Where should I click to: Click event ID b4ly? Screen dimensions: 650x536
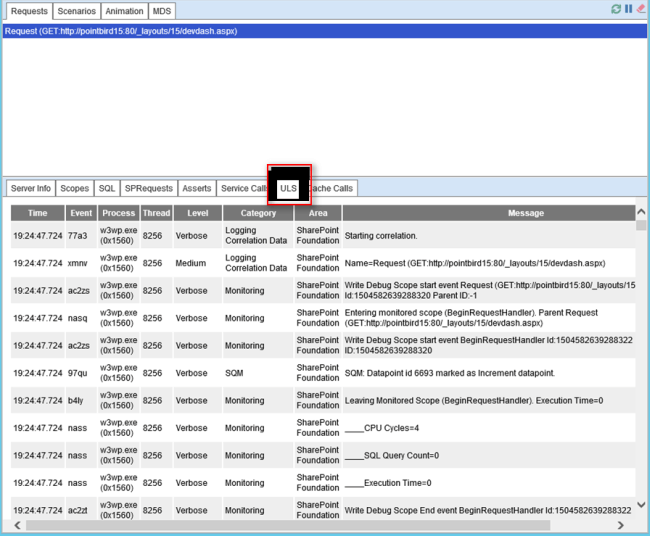[75, 400]
